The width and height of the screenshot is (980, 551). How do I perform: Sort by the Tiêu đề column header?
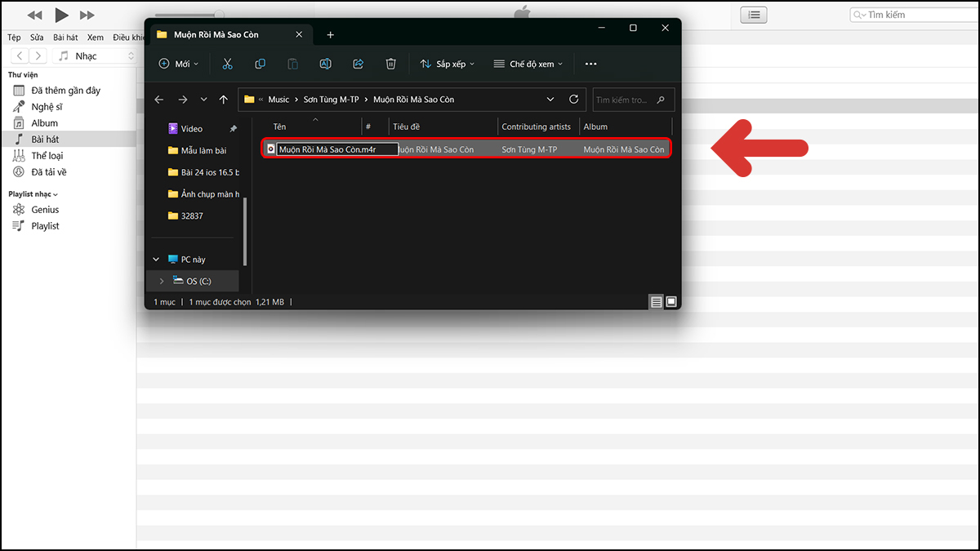coord(443,127)
